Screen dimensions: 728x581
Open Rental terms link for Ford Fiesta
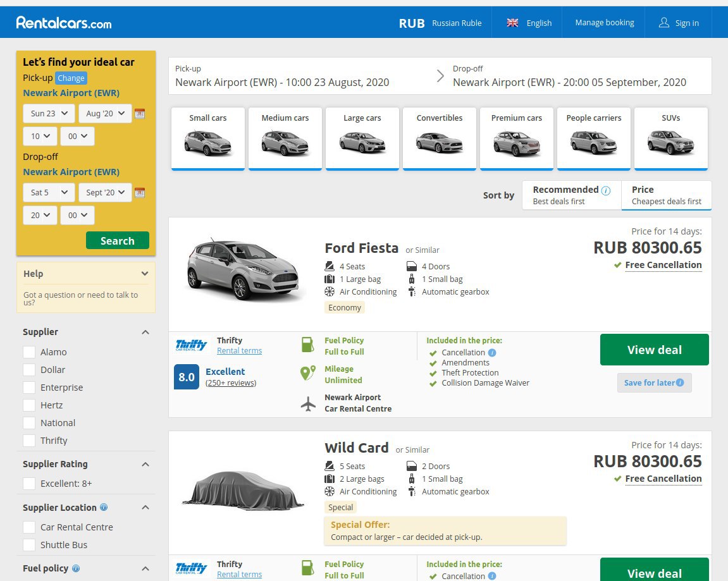[x=239, y=351]
